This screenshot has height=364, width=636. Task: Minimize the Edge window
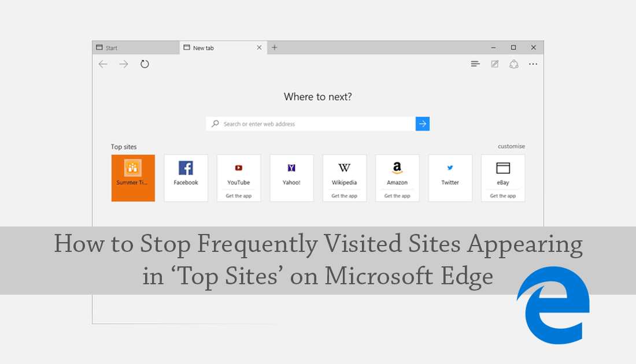[493, 47]
